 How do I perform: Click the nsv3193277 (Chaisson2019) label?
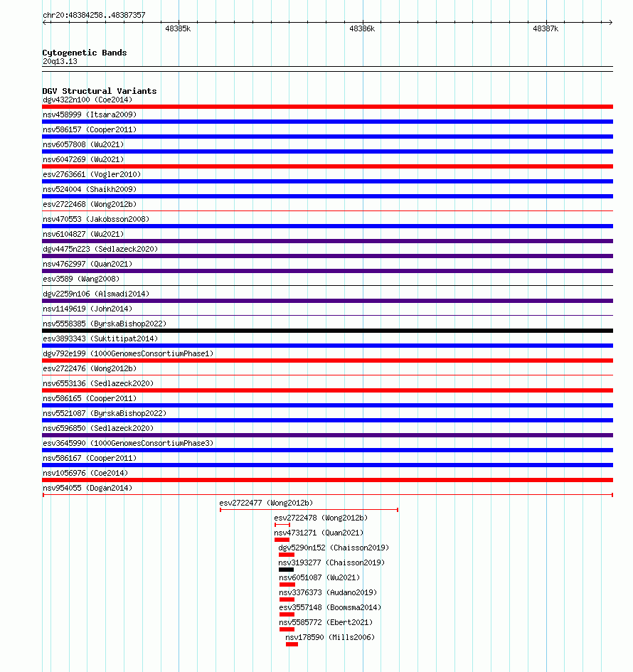coord(331,562)
